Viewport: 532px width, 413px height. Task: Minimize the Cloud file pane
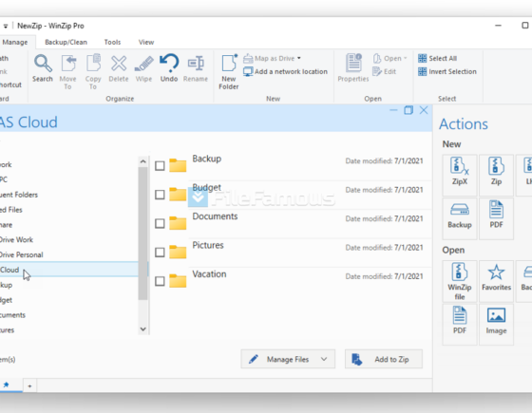click(393, 110)
